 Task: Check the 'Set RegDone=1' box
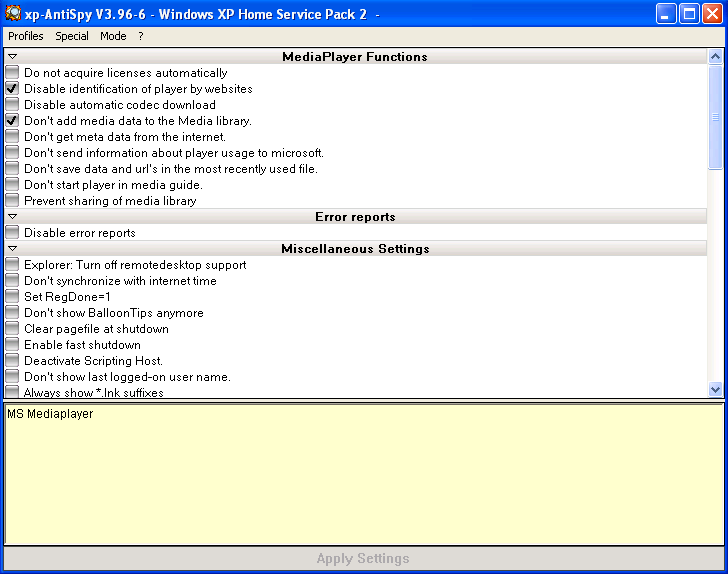pos(12,296)
